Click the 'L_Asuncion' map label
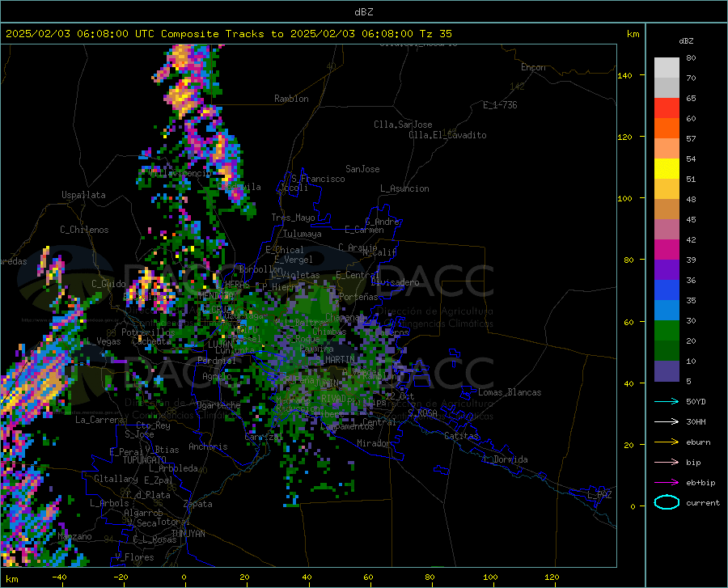Image resolution: width=728 pixels, height=588 pixels. 404,188
